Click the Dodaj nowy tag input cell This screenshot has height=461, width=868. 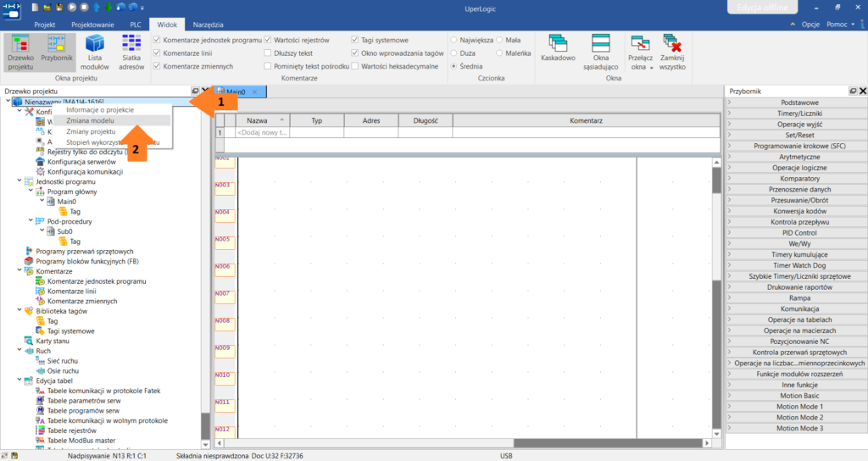click(263, 132)
